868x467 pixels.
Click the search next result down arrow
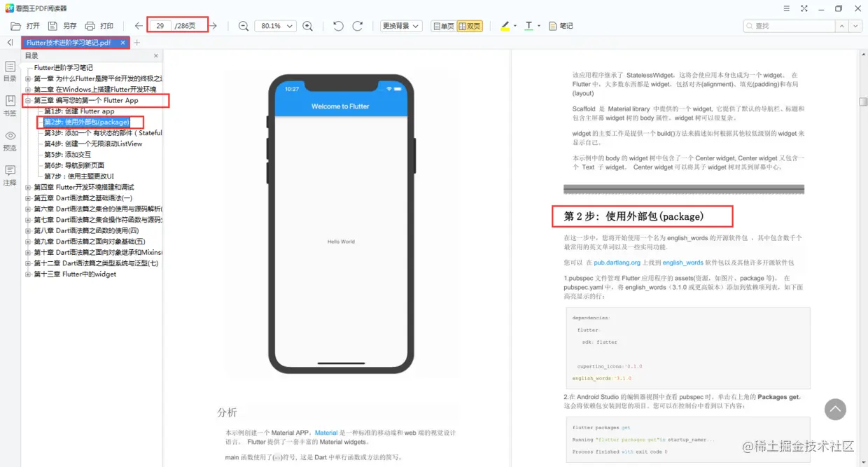(855, 26)
